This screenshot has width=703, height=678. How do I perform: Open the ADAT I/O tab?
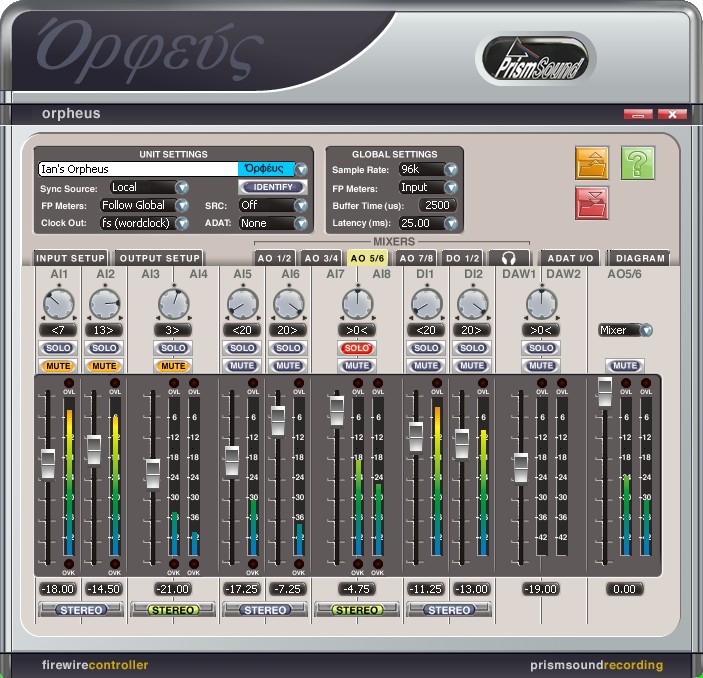coord(570,258)
